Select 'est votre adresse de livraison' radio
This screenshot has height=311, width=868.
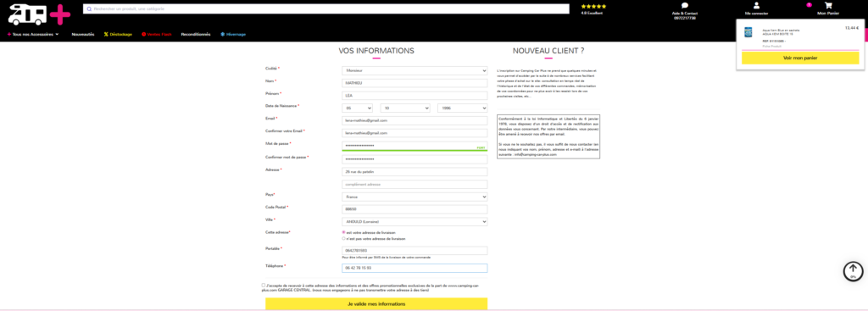tap(344, 232)
